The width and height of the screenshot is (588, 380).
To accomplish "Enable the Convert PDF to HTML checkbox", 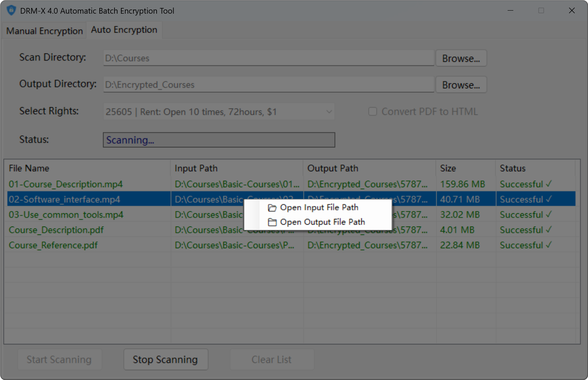I will tap(373, 111).
